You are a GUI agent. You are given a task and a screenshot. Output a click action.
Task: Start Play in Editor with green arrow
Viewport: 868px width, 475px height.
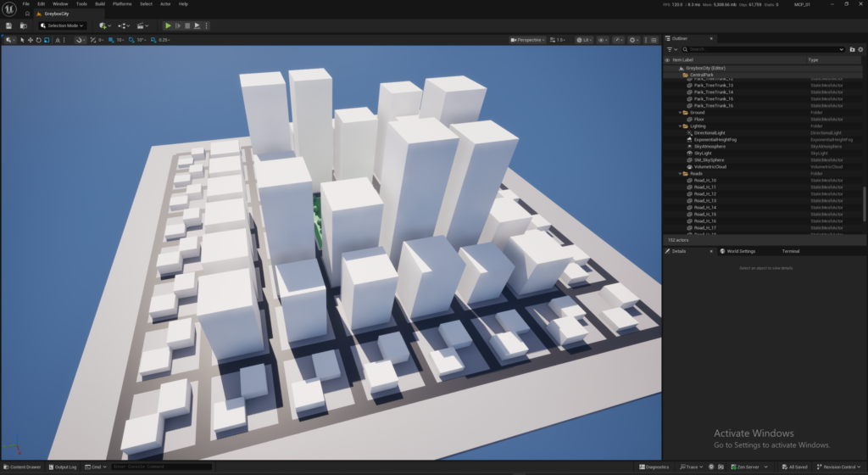click(x=168, y=25)
